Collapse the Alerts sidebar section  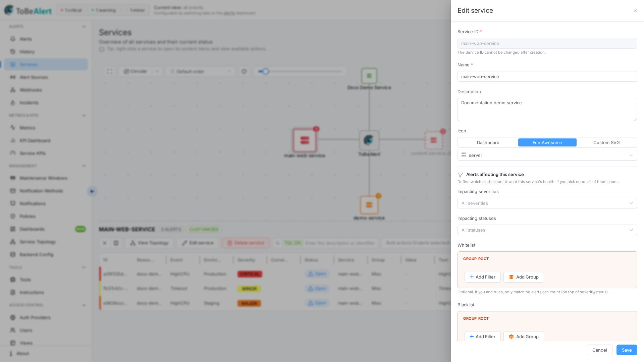coord(84,26)
